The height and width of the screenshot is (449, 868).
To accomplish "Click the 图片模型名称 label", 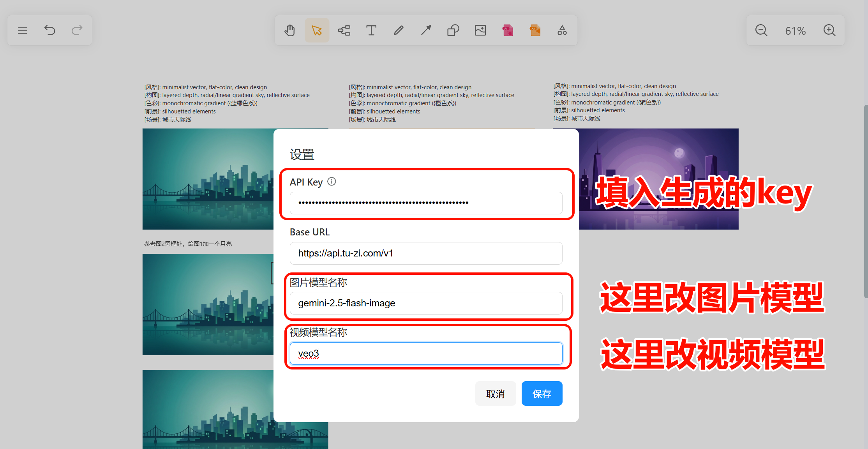I will 318,283.
